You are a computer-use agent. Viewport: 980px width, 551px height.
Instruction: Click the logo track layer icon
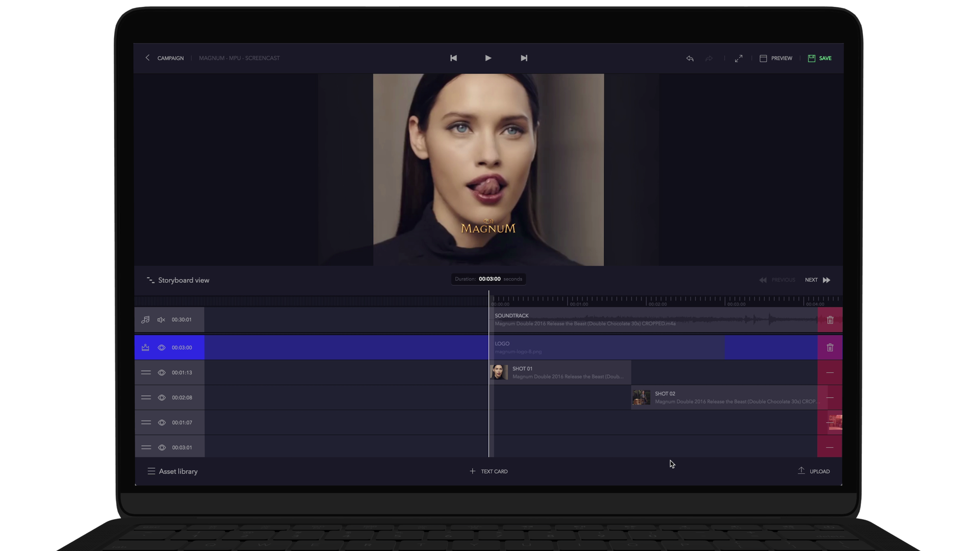[x=146, y=348]
